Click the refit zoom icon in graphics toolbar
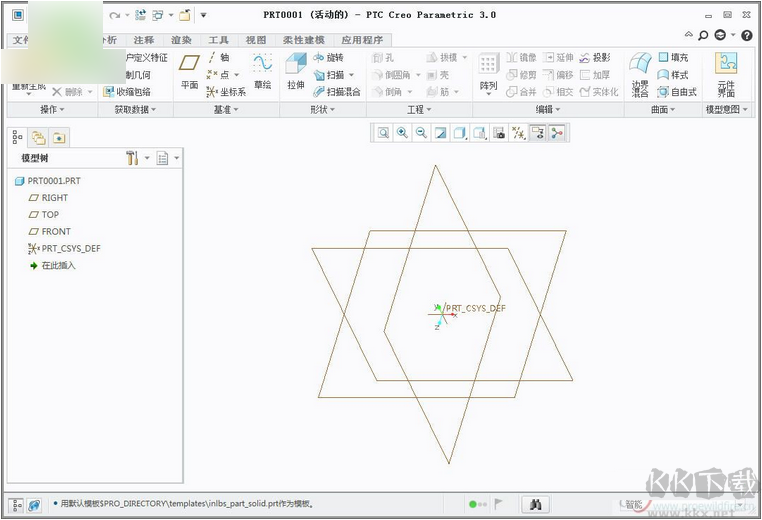This screenshot has width=762, height=520. tap(383, 133)
